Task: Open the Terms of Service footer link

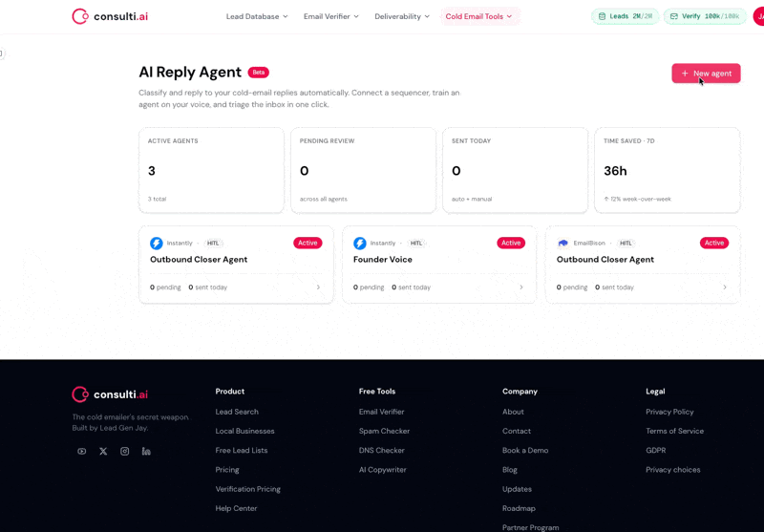Action: 674,431
